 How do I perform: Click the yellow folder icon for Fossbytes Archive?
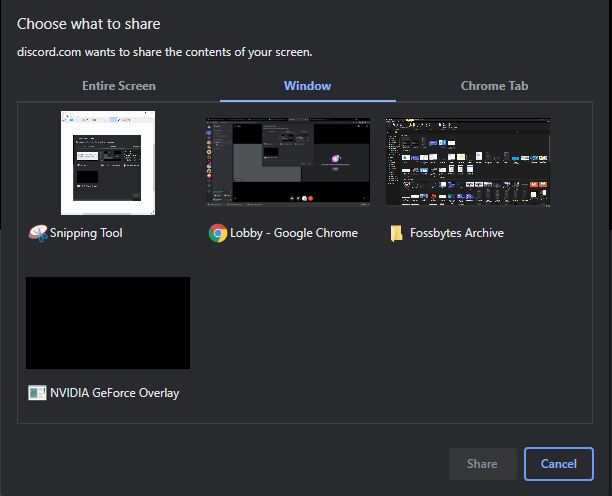click(x=397, y=233)
